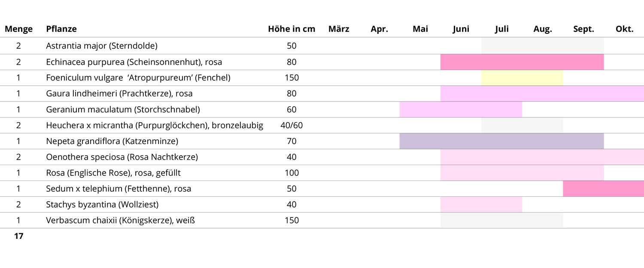Click the Höhe in cm header

(292, 29)
